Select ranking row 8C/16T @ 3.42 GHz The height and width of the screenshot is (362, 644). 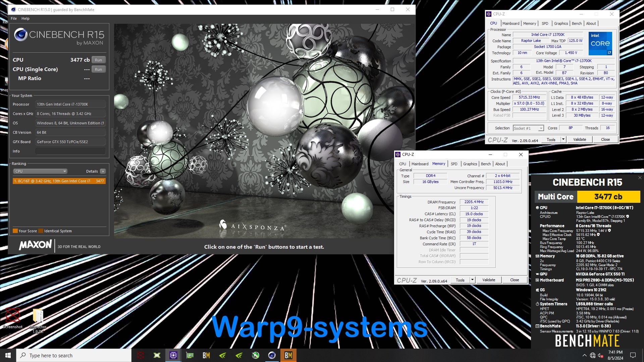(x=59, y=181)
